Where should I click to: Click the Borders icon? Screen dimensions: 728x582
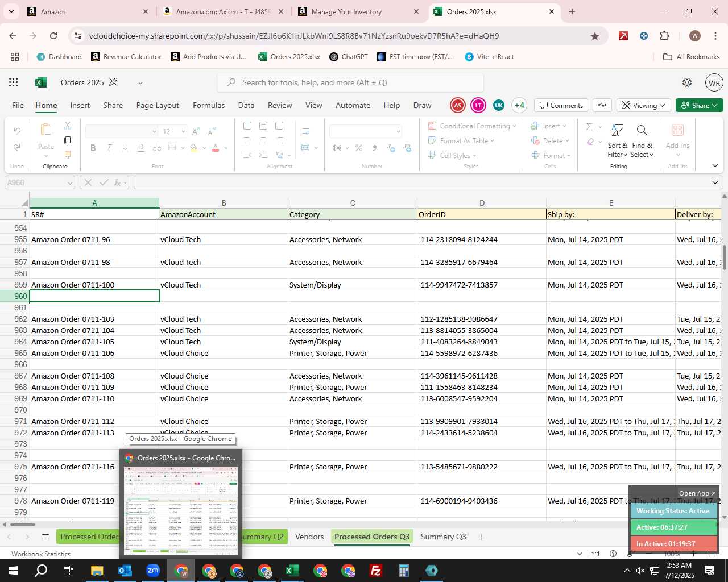172,148
